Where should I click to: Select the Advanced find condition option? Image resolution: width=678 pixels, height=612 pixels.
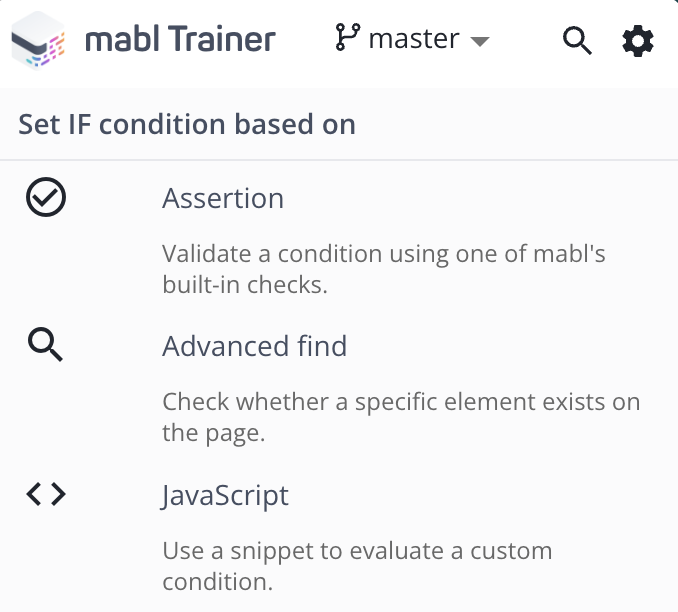(255, 346)
